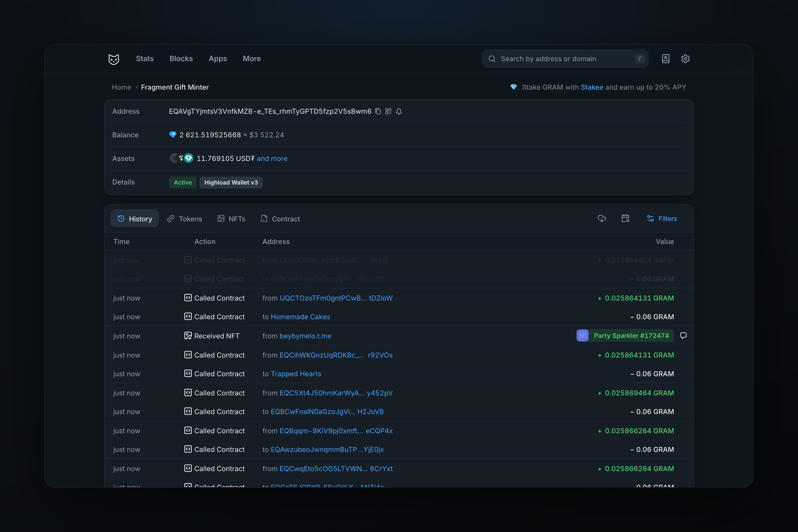Open the beybymelo.t.me sender link
The image size is (798, 532).
point(305,336)
